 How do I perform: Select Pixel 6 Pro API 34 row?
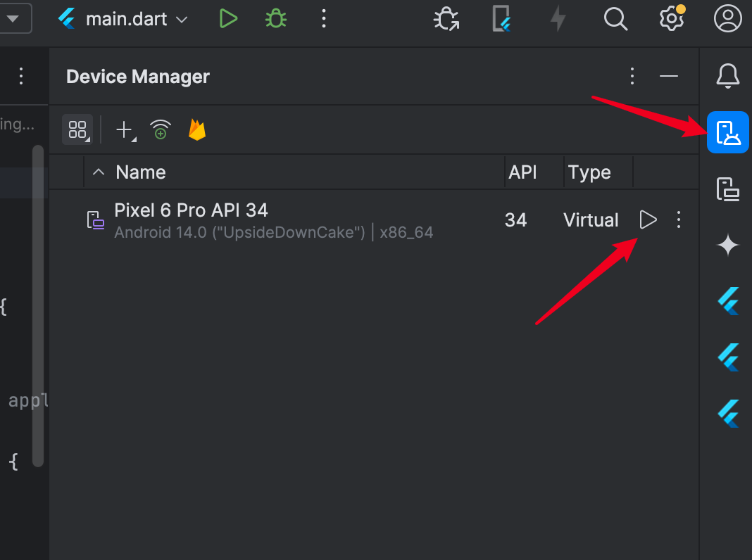point(374,220)
